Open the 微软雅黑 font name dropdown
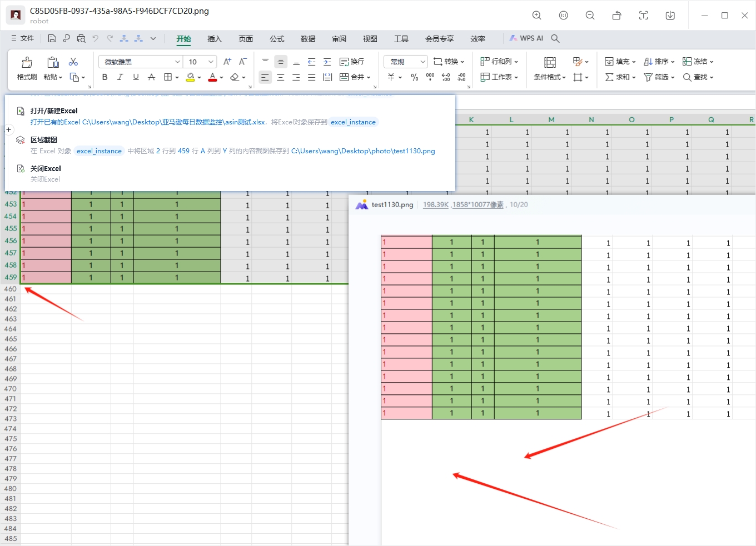This screenshot has height=546, width=756. point(177,62)
